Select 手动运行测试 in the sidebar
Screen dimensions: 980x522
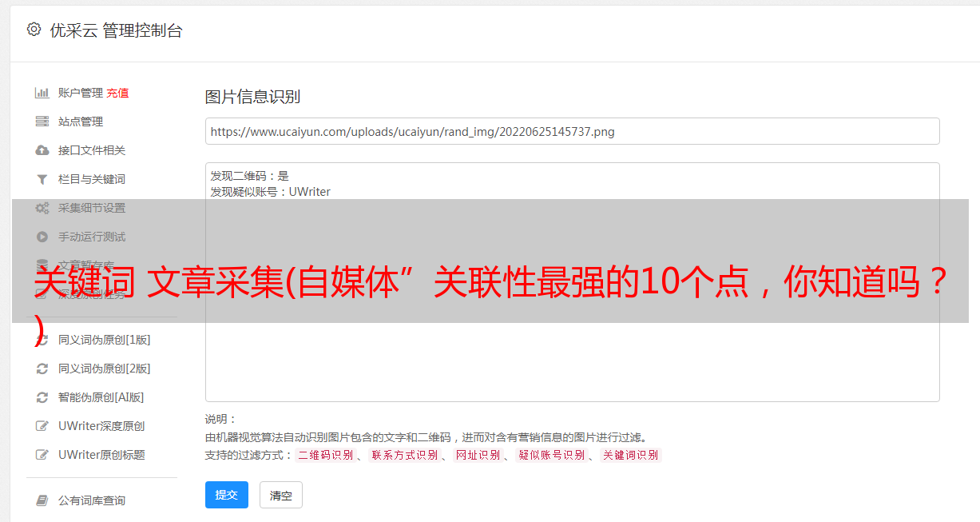pyautogui.click(x=92, y=237)
